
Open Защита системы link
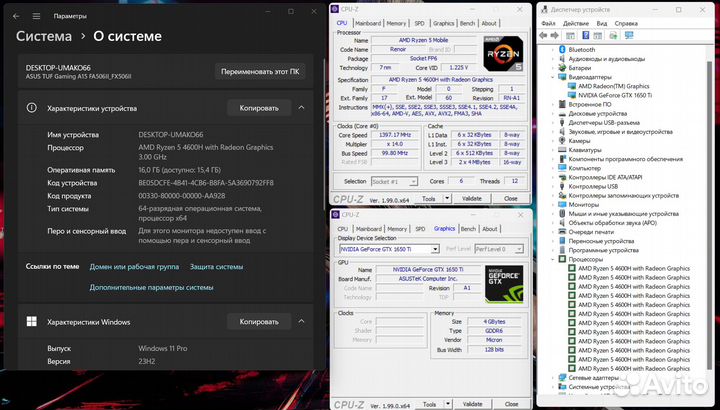point(217,267)
